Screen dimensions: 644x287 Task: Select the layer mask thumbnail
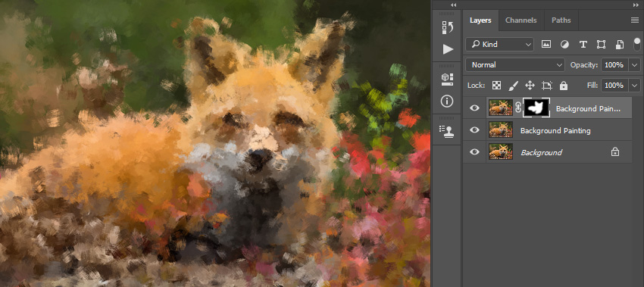pyautogui.click(x=536, y=108)
